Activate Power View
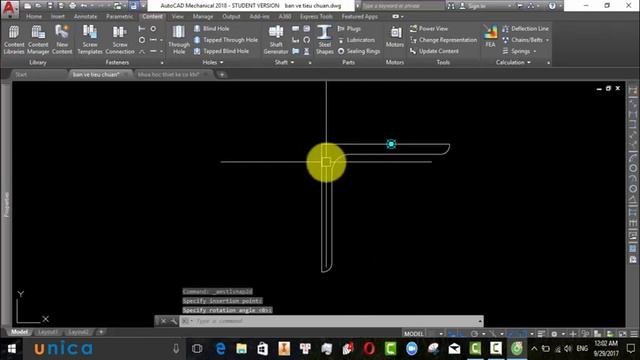Viewport: 640px width, 360px height. point(429,29)
